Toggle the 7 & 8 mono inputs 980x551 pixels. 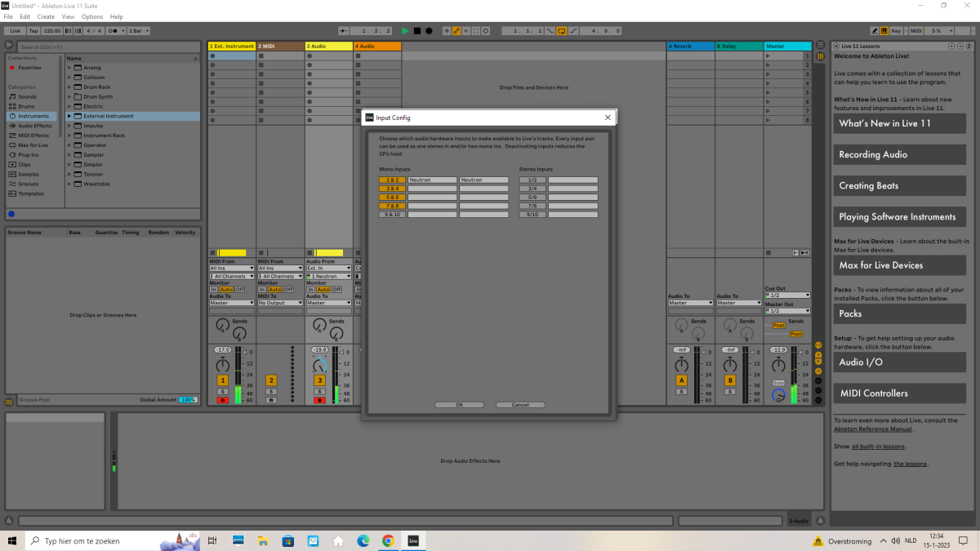point(392,206)
